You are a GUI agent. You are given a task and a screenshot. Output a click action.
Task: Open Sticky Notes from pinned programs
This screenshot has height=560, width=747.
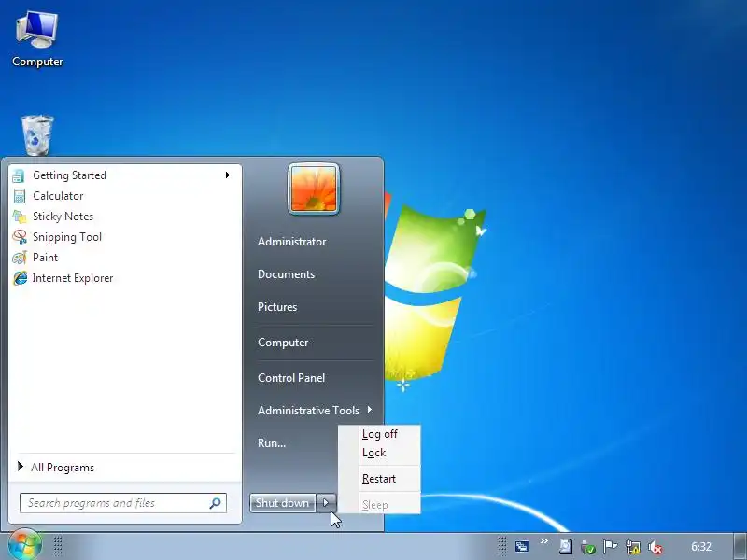tap(125, 217)
